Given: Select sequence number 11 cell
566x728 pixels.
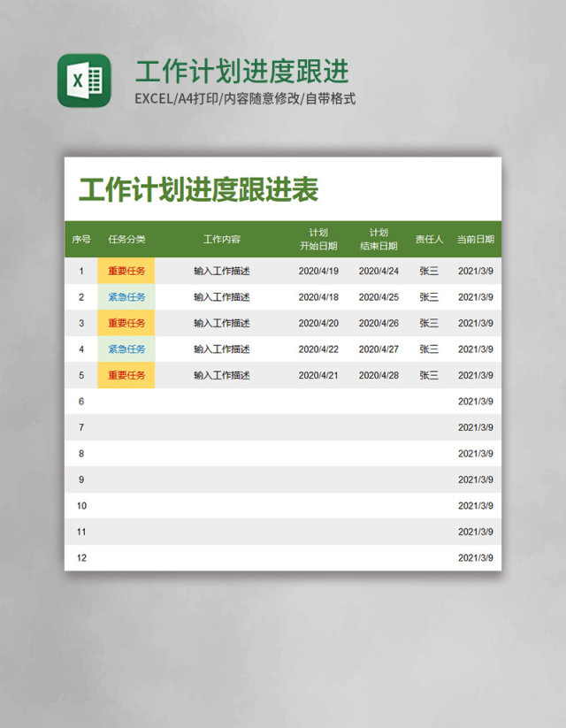Looking at the screenshot, I should point(81,531).
